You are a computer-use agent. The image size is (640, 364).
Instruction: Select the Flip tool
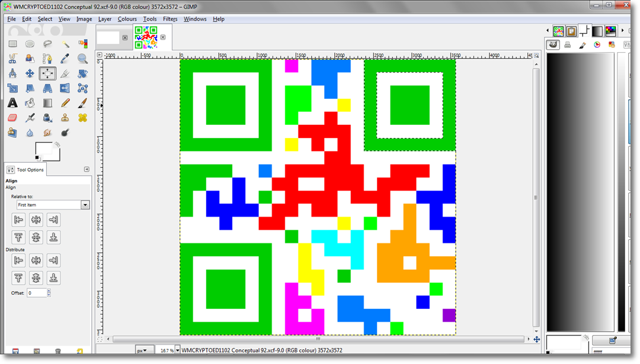pyautogui.click(x=65, y=88)
